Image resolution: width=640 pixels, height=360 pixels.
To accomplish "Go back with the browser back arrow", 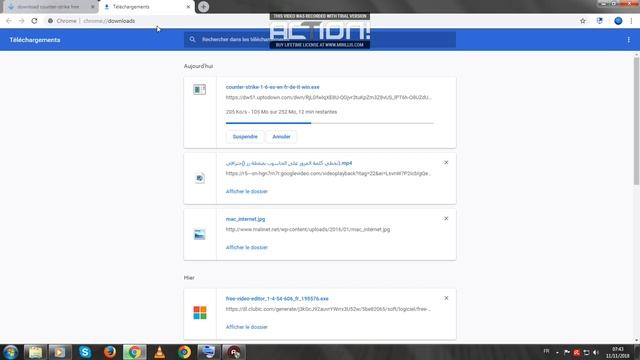I will [x=9, y=21].
